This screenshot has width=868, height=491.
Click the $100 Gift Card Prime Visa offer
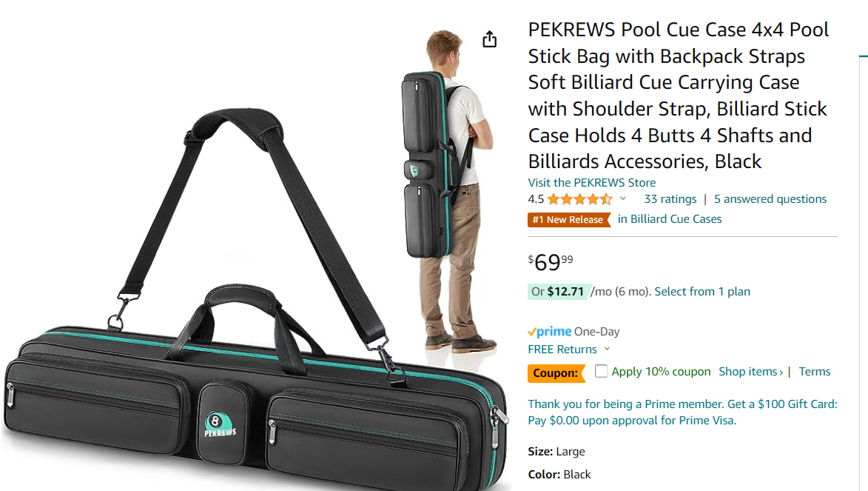click(x=682, y=412)
